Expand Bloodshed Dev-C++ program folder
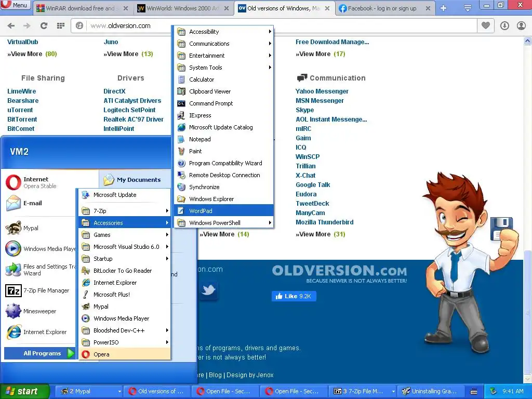 click(125, 330)
